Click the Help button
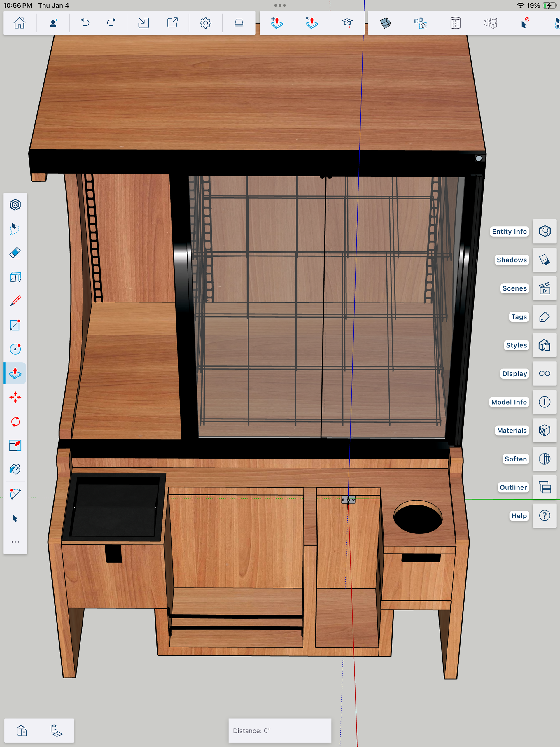This screenshot has height=747, width=560. click(544, 516)
